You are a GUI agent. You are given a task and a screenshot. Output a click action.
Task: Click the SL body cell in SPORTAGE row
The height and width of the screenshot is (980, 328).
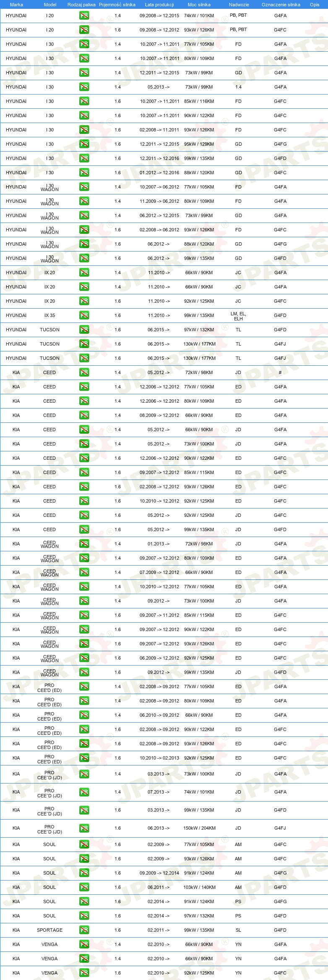238,930
